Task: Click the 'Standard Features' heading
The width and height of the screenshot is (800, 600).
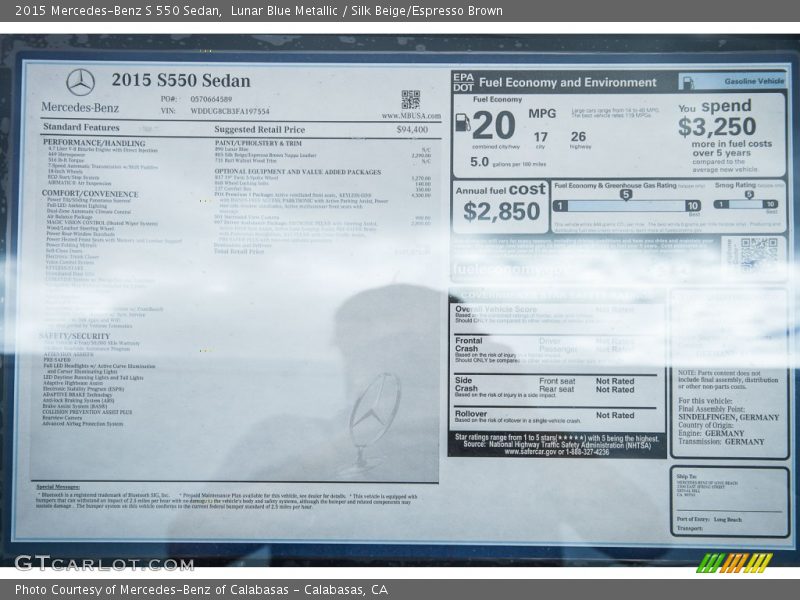Action: [x=81, y=127]
